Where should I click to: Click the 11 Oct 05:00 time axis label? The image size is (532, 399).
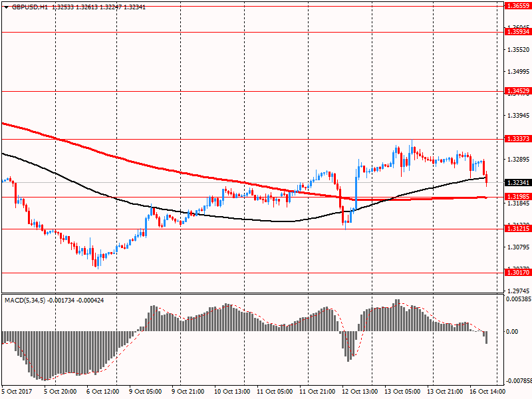pyautogui.click(x=275, y=392)
